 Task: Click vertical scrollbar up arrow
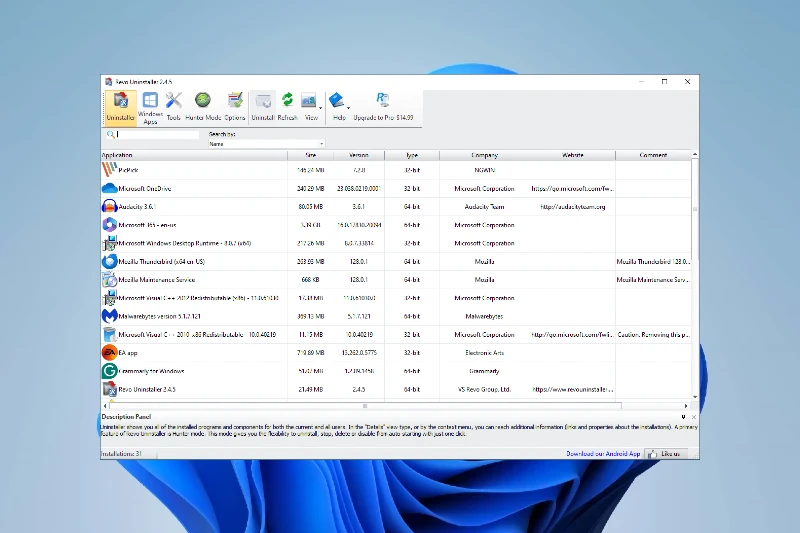click(695, 154)
